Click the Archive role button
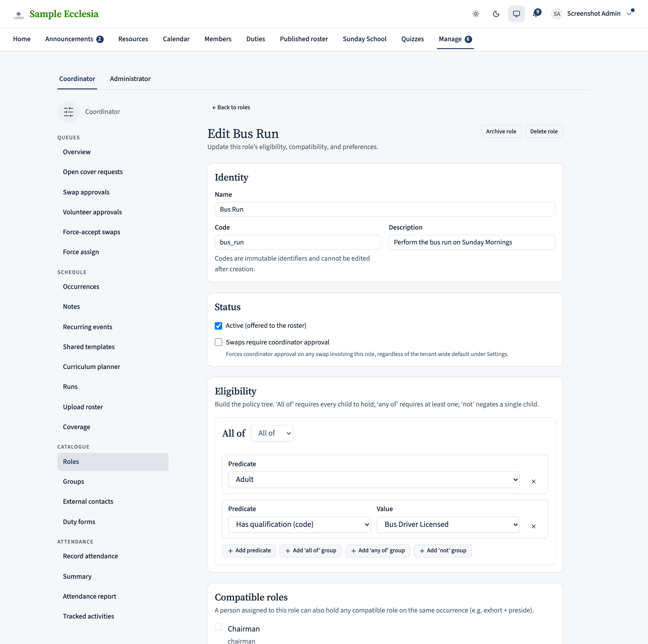This screenshot has height=644, width=648. [501, 131]
